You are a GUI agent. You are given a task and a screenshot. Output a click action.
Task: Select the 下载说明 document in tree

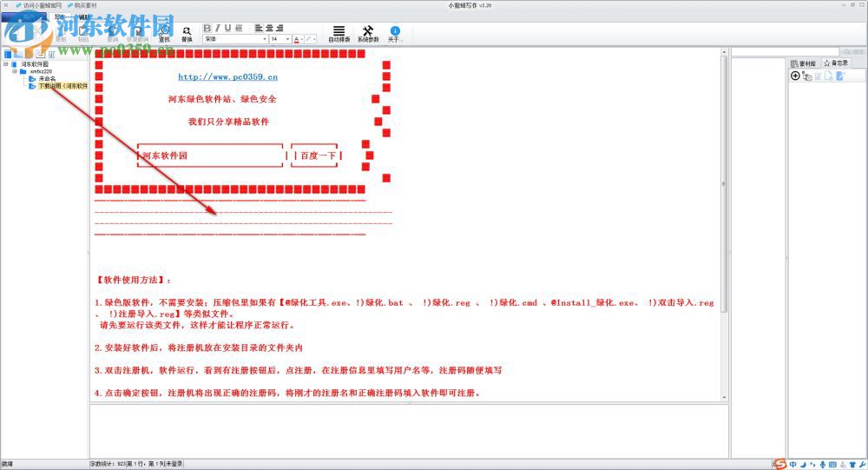pyautogui.click(x=63, y=86)
